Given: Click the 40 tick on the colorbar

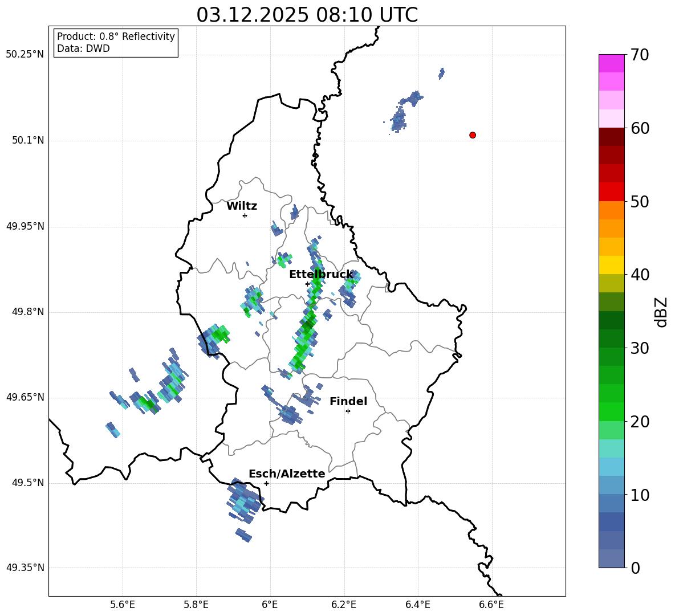Looking at the screenshot, I should 640,275.
